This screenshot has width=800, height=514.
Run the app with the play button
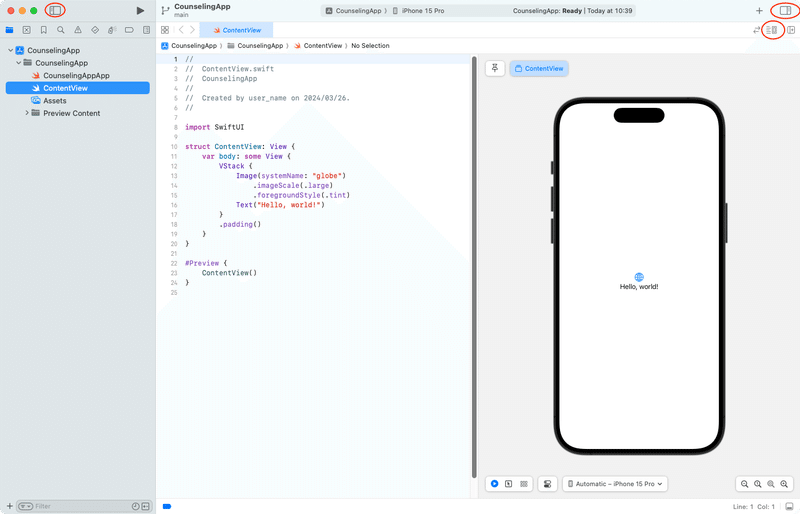(140, 10)
